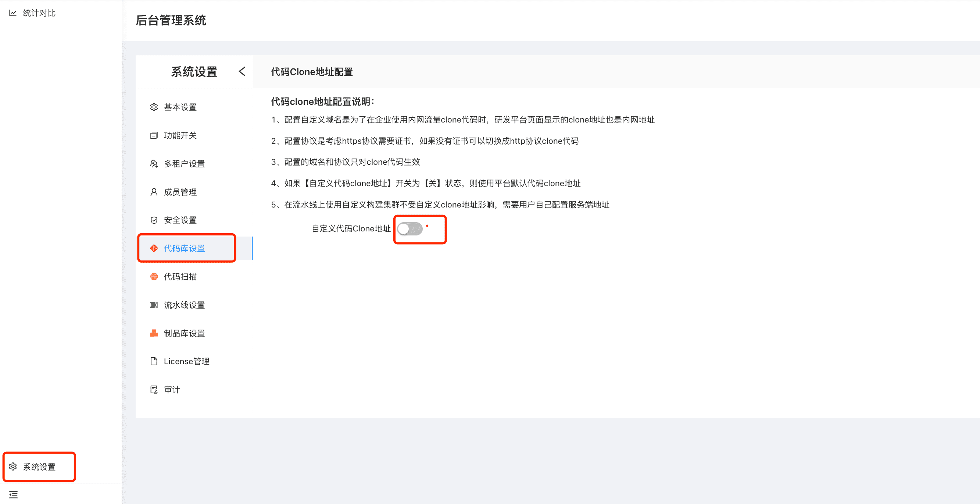Viewport: 980px width, 504px height.
Task: Open the 多租户设置 settings page
Action: click(x=184, y=164)
